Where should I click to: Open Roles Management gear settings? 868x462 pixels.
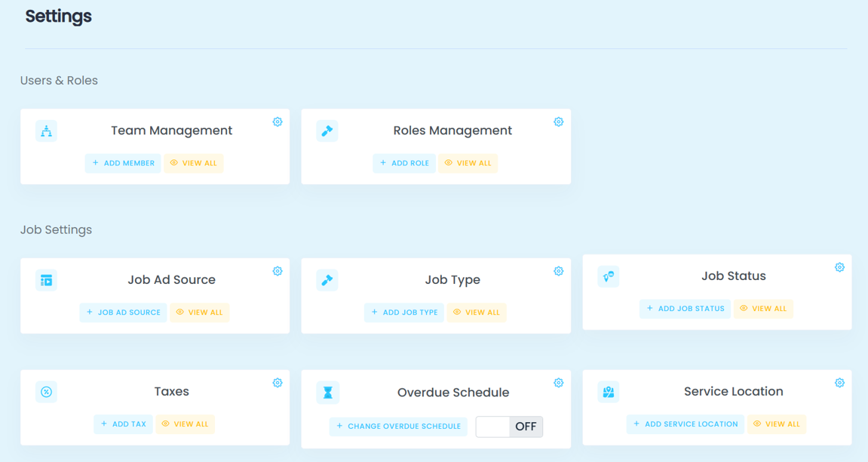click(x=558, y=122)
